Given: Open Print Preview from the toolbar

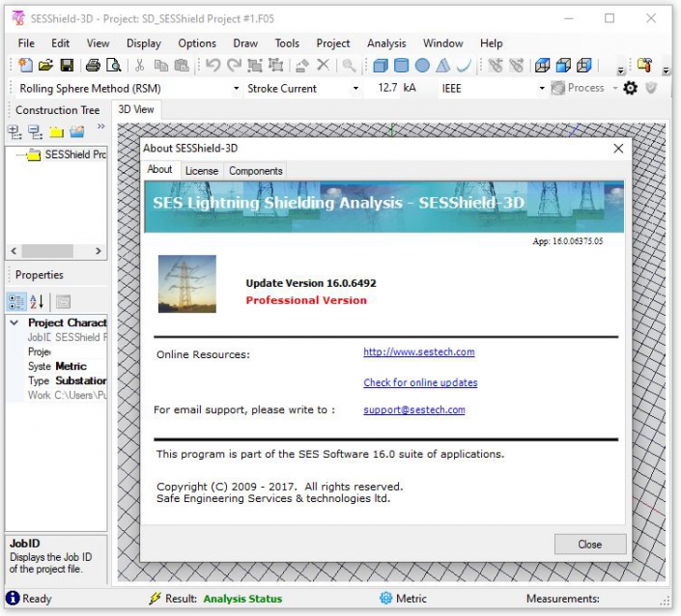Looking at the screenshot, I should [x=114, y=65].
